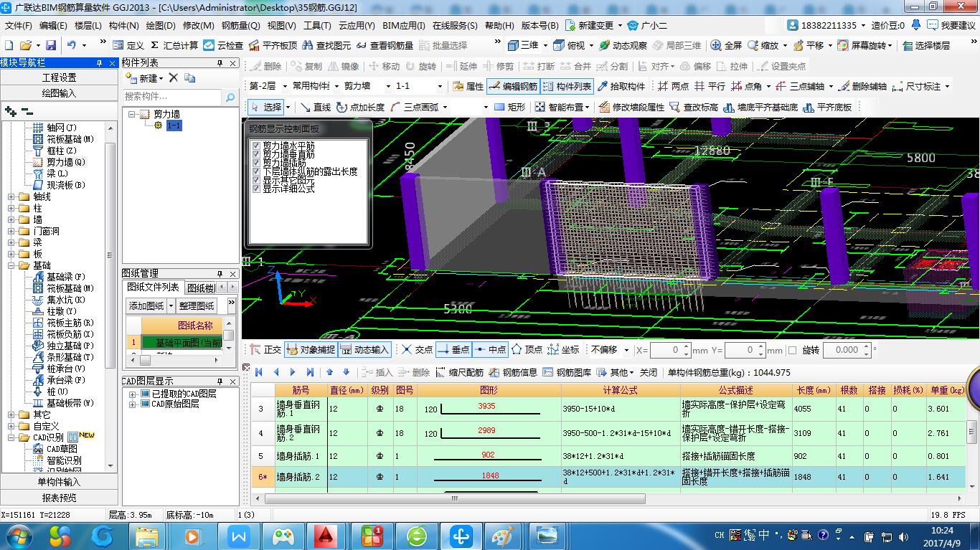Open 钢筋图库 rebar library
980x550 pixels.
point(567,372)
